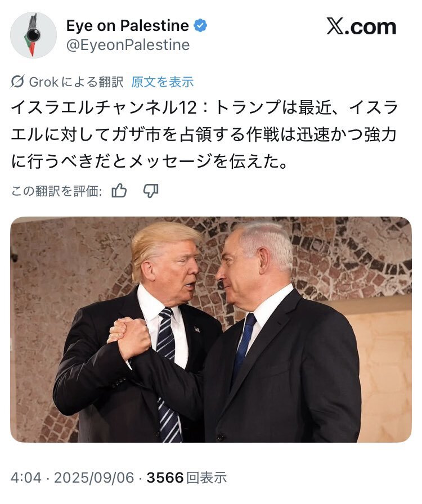This screenshot has width=422, height=504.
Task: Rate the translation with thumbs down
Action: [x=151, y=191]
